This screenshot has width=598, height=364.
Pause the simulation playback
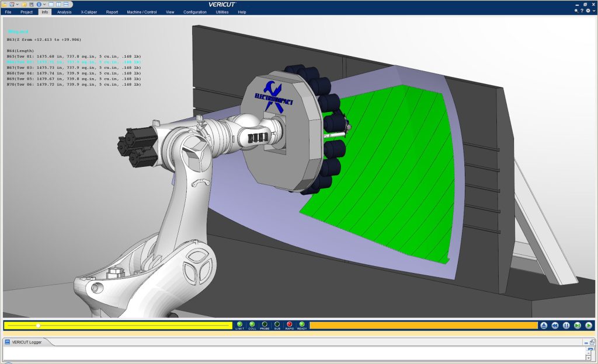(x=566, y=325)
